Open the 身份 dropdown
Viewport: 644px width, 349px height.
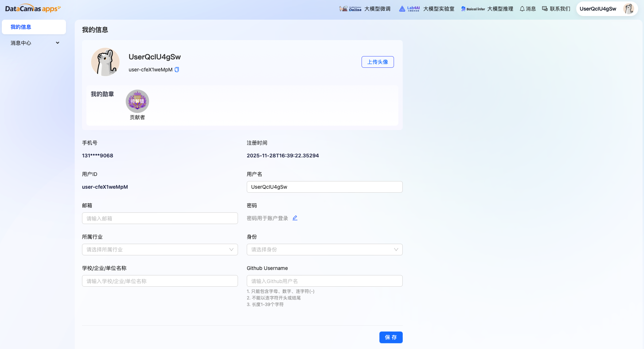(x=324, y=250)
